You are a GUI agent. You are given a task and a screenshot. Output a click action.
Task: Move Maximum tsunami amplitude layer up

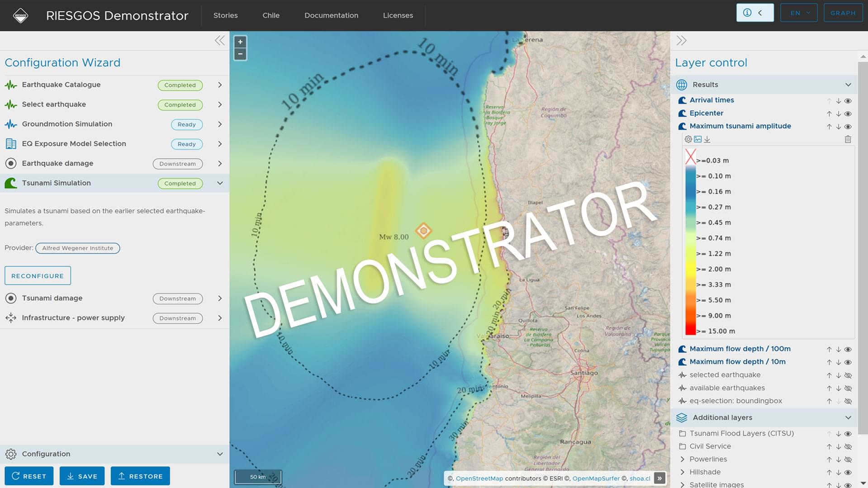click(829, 127)
